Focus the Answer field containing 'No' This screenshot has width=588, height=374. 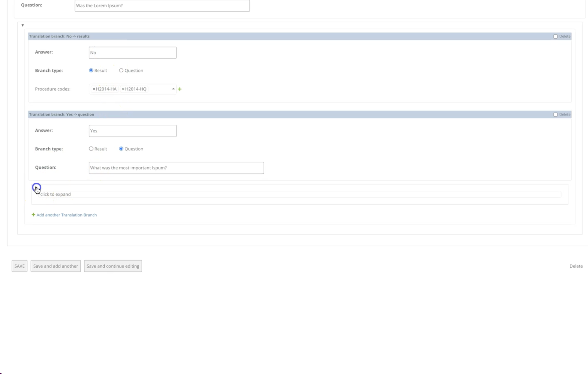coord(132,53)
